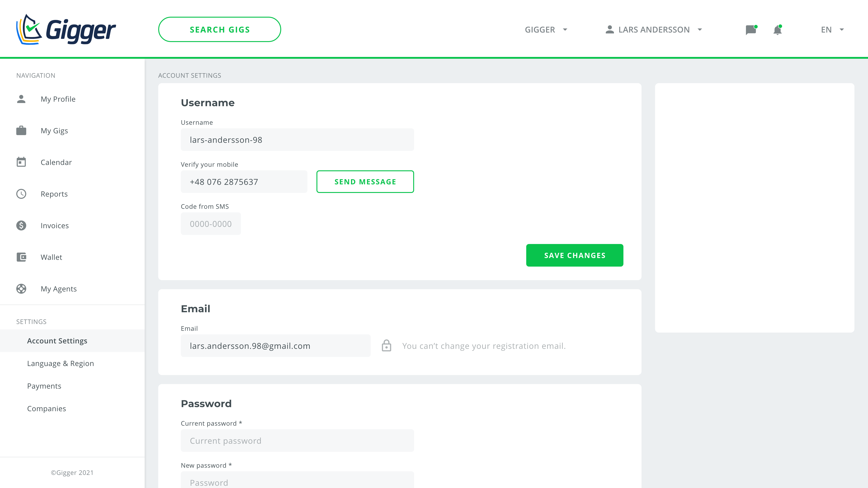Click the My Profile person icon
Viewport: 868px width, 488px height.
point(21,99)
